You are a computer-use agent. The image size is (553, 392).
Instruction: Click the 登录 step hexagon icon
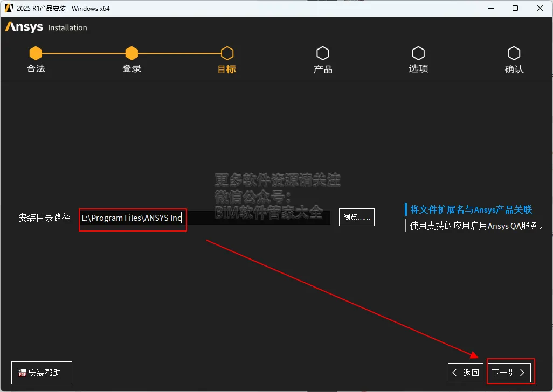pos(132,53)
